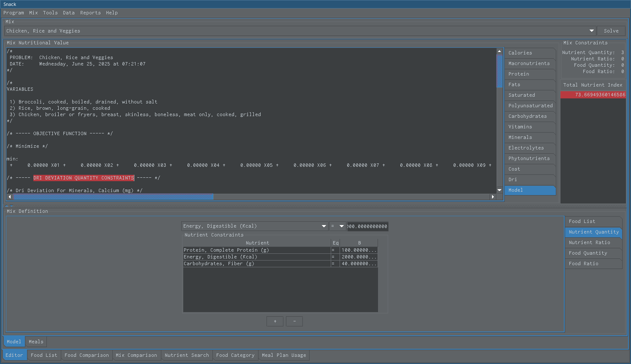Click the plus button to add constraint
631x364 pixels.
(x=275, y=321)
